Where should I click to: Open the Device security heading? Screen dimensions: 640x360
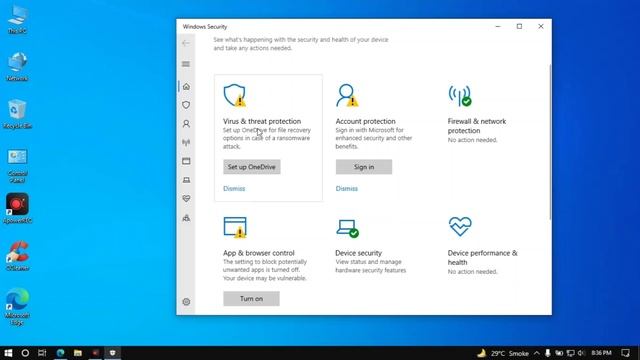pos(358,253)
